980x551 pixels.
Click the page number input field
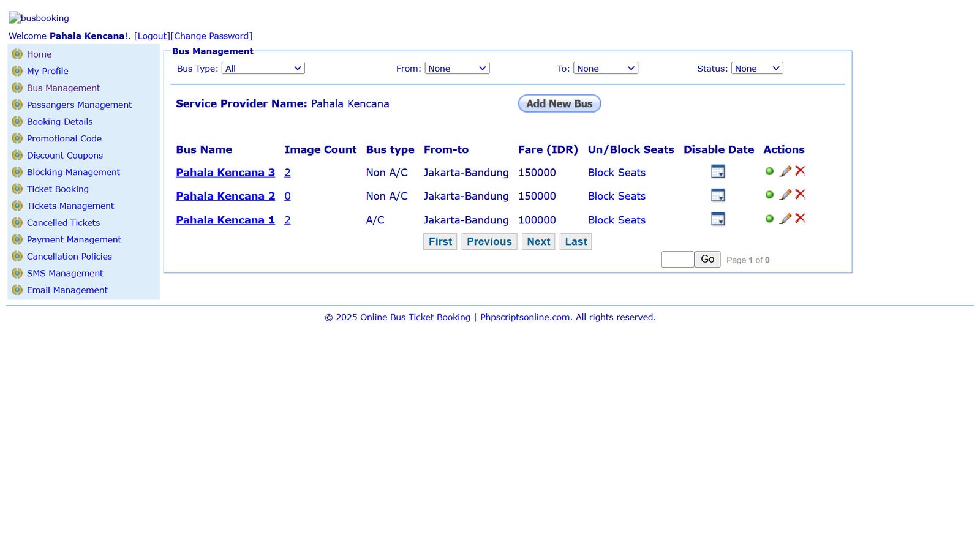tap(677, 259)
